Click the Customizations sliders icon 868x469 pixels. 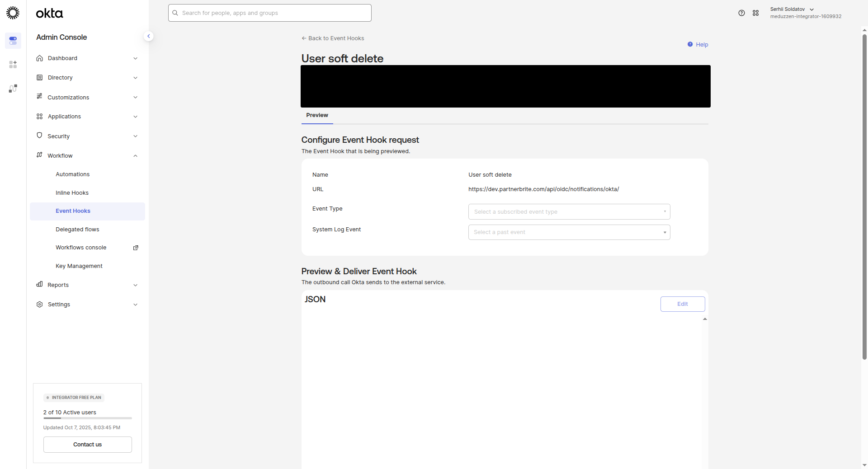(x=40, y=96)
